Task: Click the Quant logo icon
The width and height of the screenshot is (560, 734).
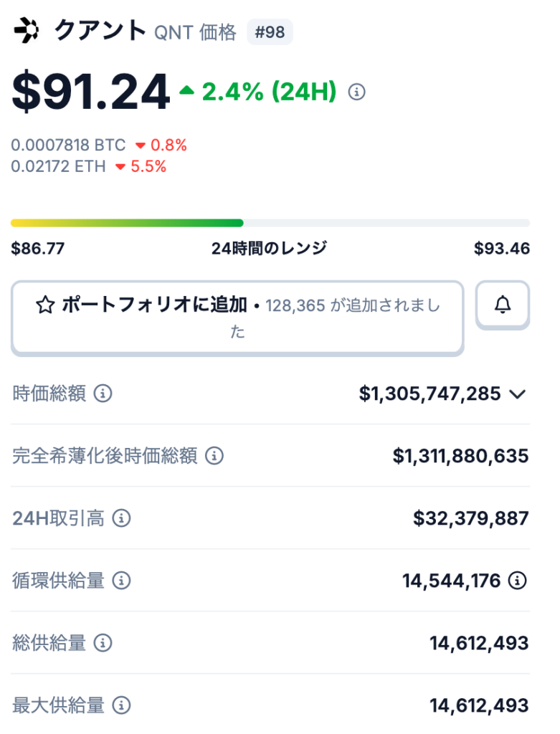Action: 27,31
